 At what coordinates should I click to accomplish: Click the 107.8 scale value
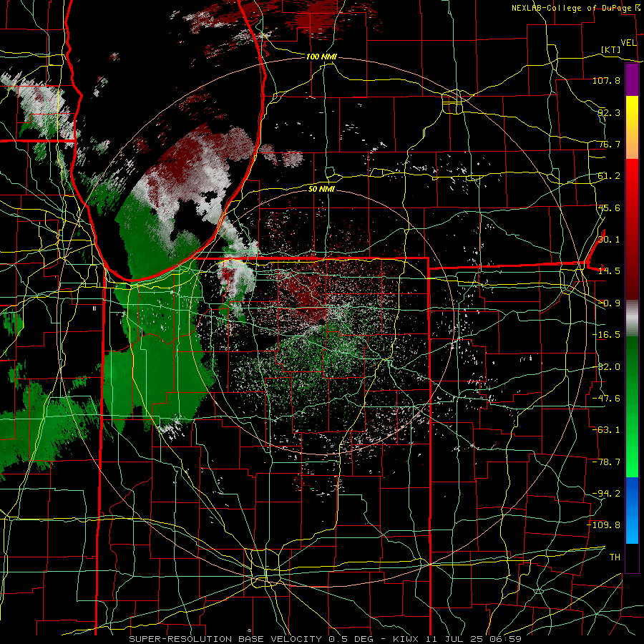pos(606,80)
